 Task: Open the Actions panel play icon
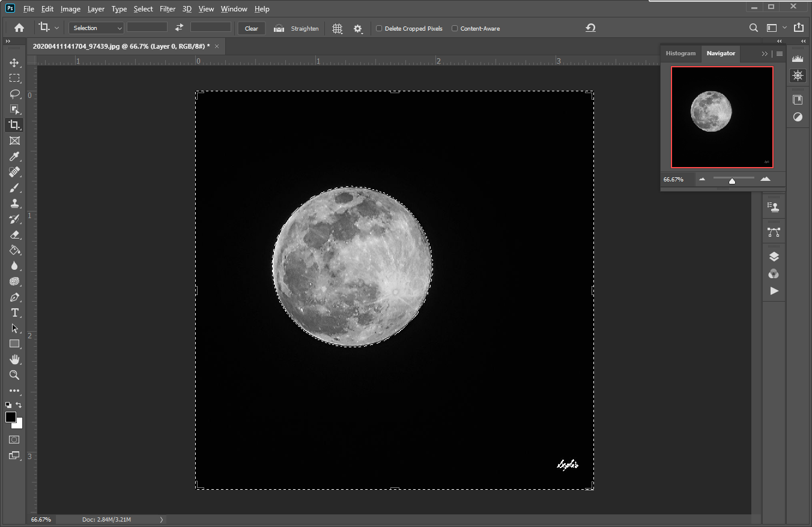[x=774, y=291]
